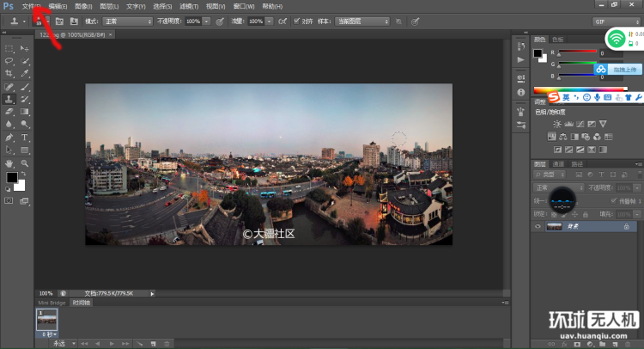Select the animation frame thumbnail in timeline
The image size is (644, 349).
click(46, 318)
